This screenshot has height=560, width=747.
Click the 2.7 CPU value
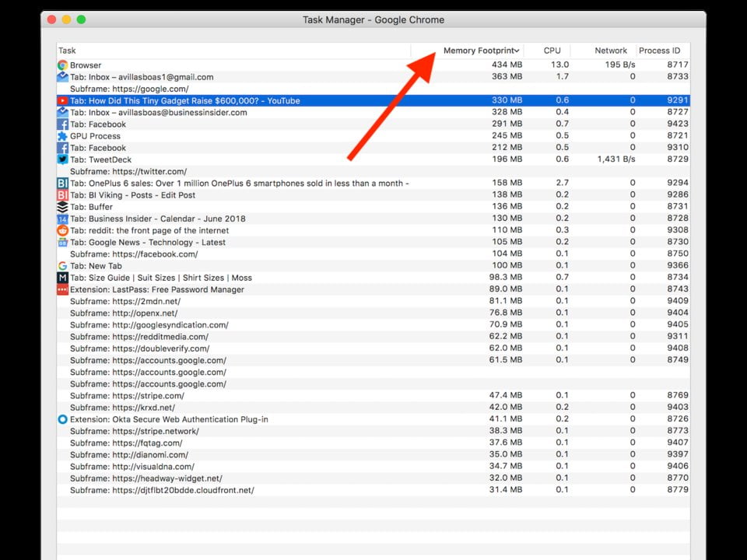[562, 183]
